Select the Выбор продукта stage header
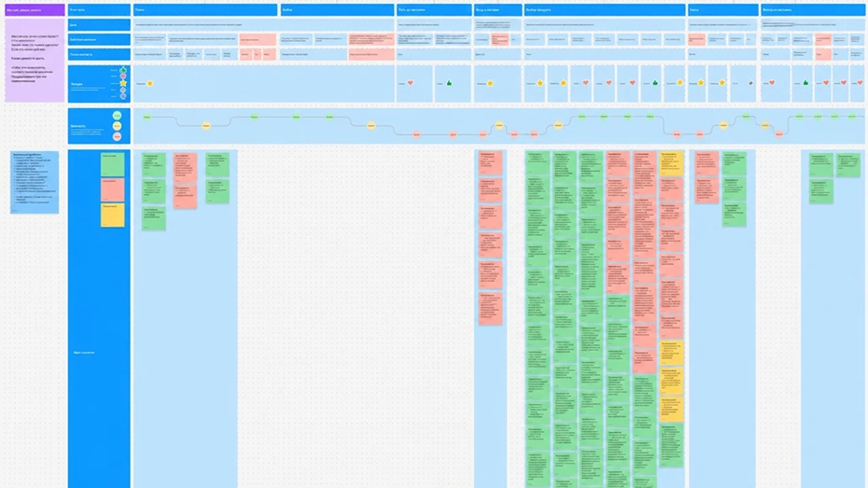Image resolution: width=868 pixels, height=488 pixels. point(605,10)
